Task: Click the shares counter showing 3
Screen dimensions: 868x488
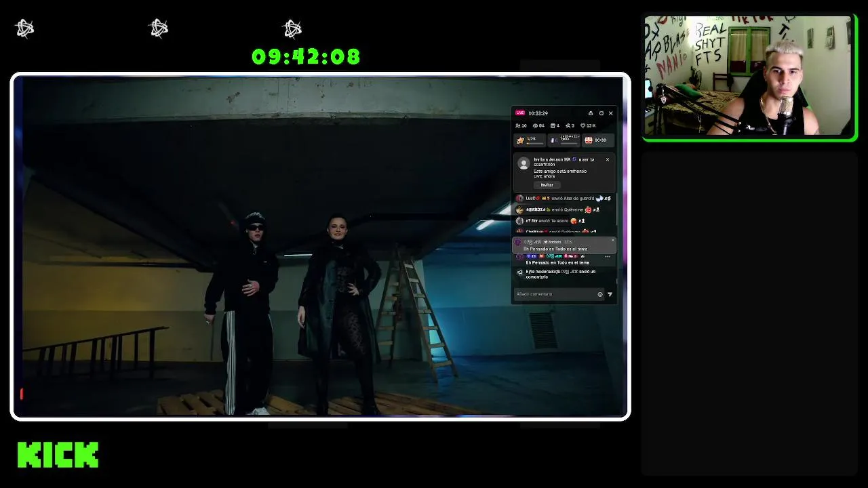Action: point(570,125)
